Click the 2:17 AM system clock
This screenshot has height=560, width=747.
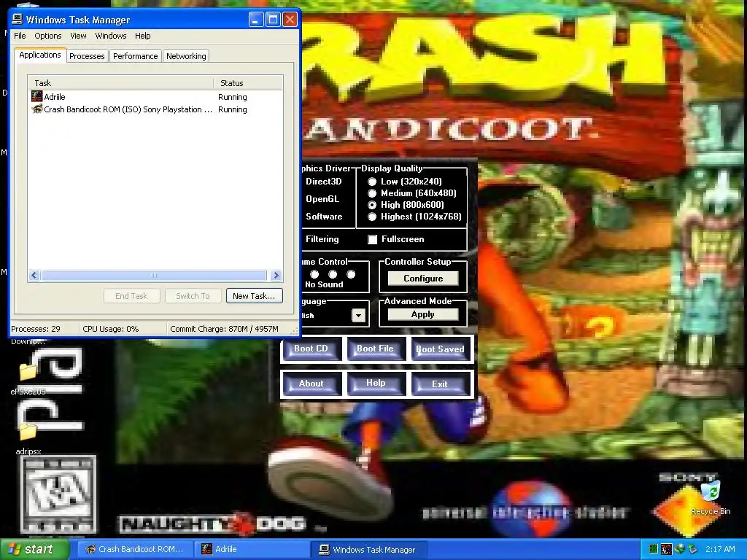point(720,550)
